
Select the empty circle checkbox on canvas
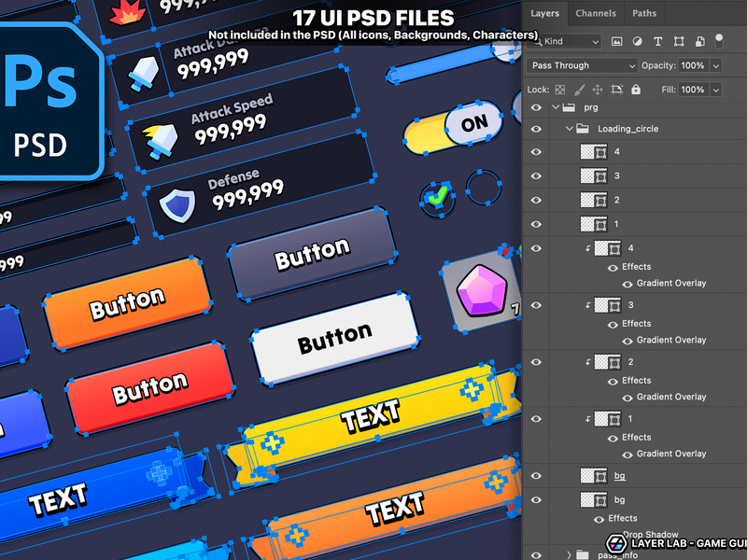(x=483, y=188)
